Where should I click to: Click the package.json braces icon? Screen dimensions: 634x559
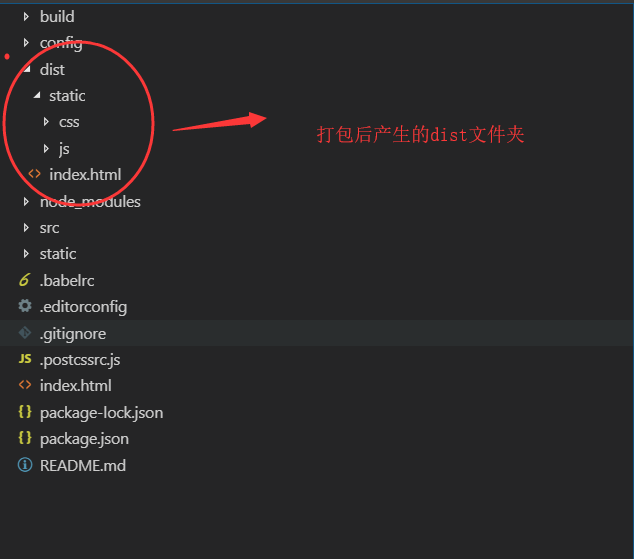pyautogui.click(x=25, y=438)
